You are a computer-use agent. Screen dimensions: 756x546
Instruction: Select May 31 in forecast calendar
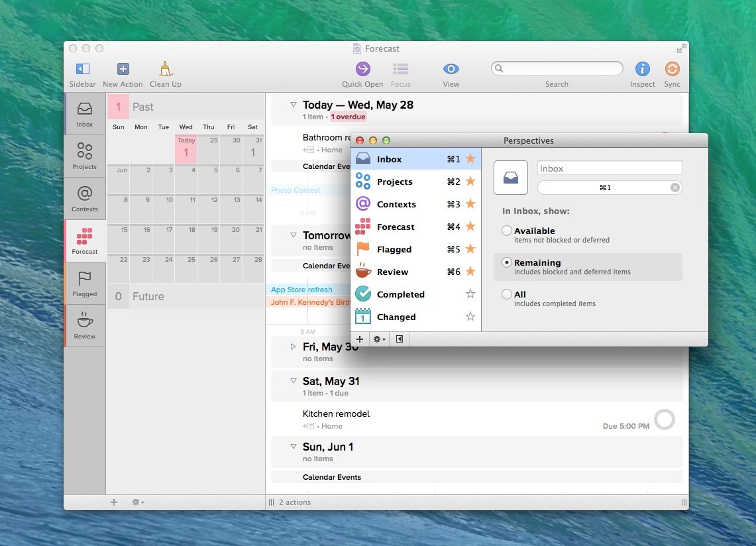[x=253, y=149]
